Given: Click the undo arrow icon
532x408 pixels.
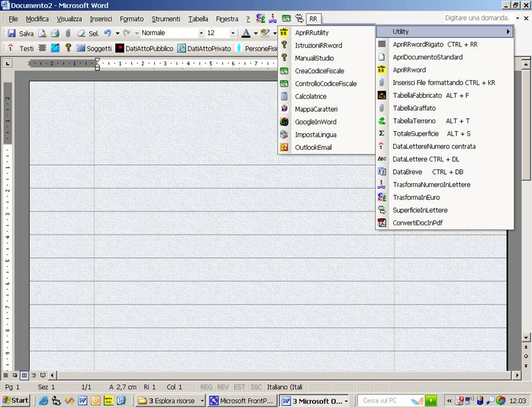Looking at the screenshot, I should 108,33.
